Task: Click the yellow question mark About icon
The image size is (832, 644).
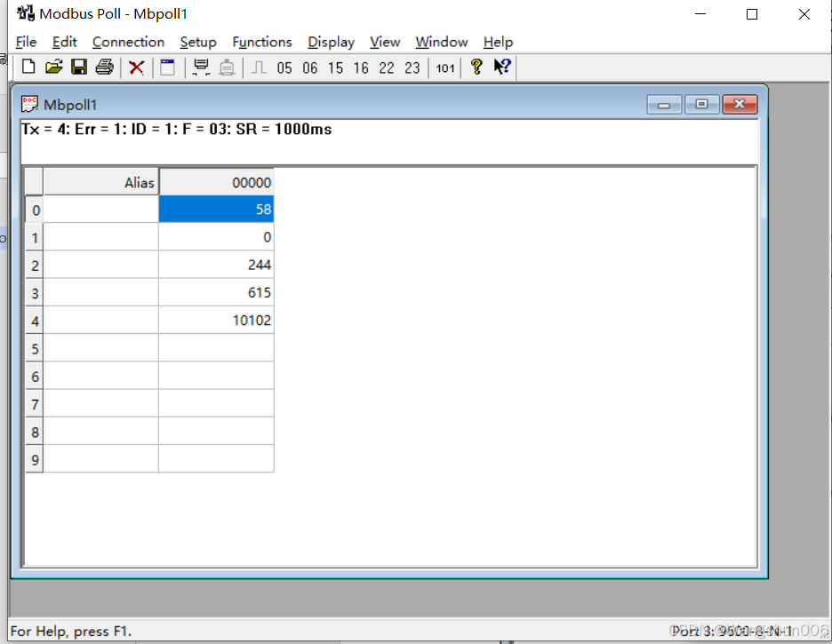Action: click(476, 67)
